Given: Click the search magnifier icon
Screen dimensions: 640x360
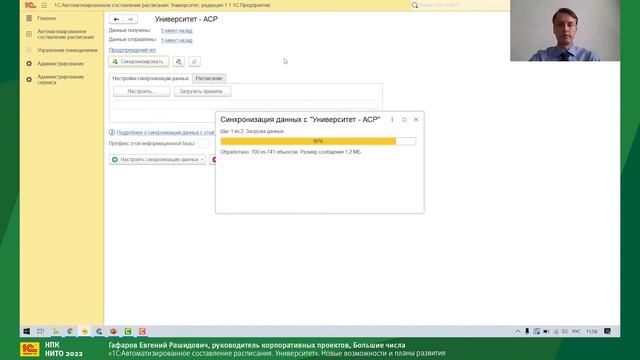Looking at the screenshot, I should pyautogui.click(x=415, y=5).
